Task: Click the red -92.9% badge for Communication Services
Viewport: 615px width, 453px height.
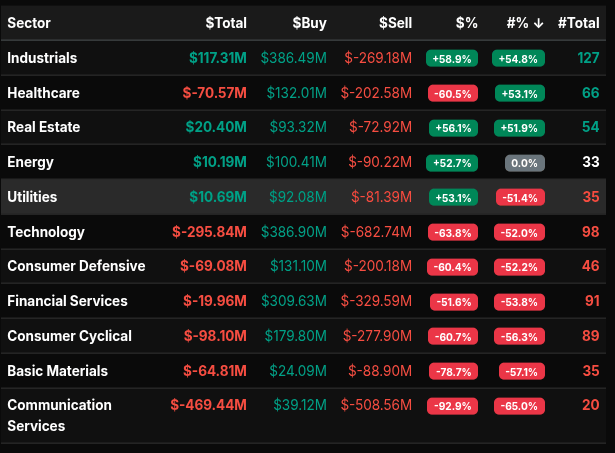Action: pyautogui.click(x=452, y=406)
